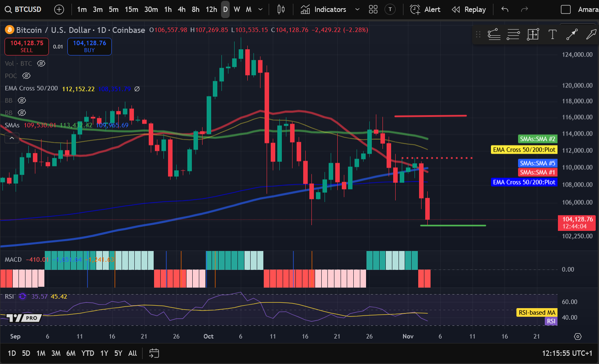This screenshot has width=599, height=364.
Task: Open indicator templates grid icon
Action: pyautogui.click(x=373, y=9)
